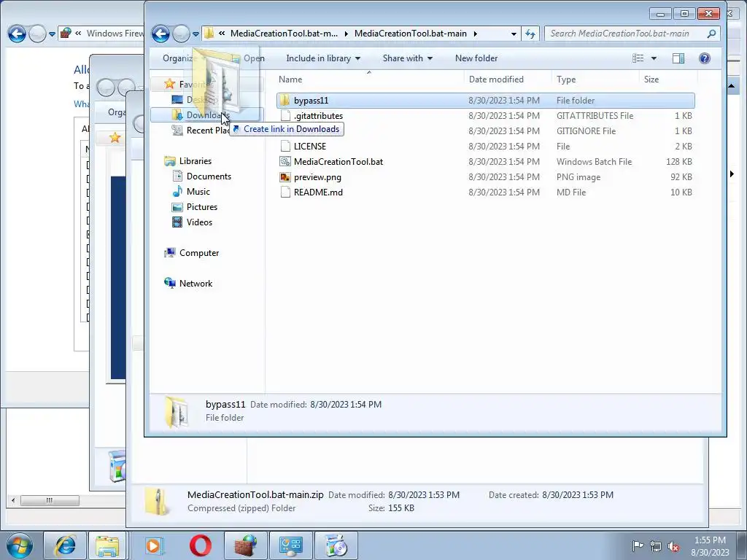This screenshot has width=747, height=560.
Task: Click MediaCreationTool.bat-main.zip icon in details pane
Action: [x=157, y=502]
